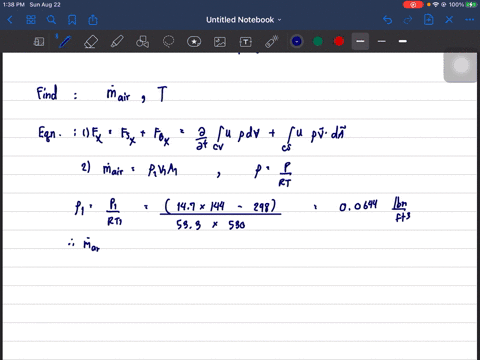The width and height of the screenshot is (480, 360).
Task: Bookmark the current page
Action: (72, 20)
